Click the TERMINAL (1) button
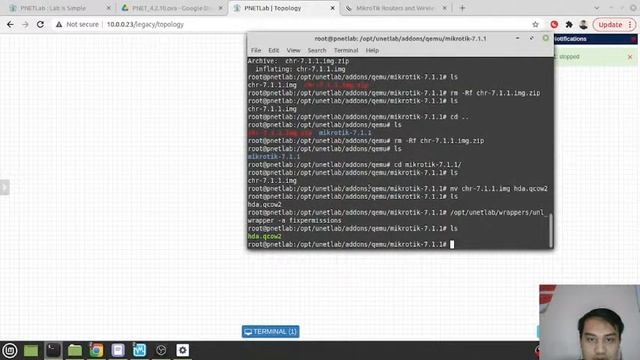Screen dimensions: 640x360 (271, 331)
